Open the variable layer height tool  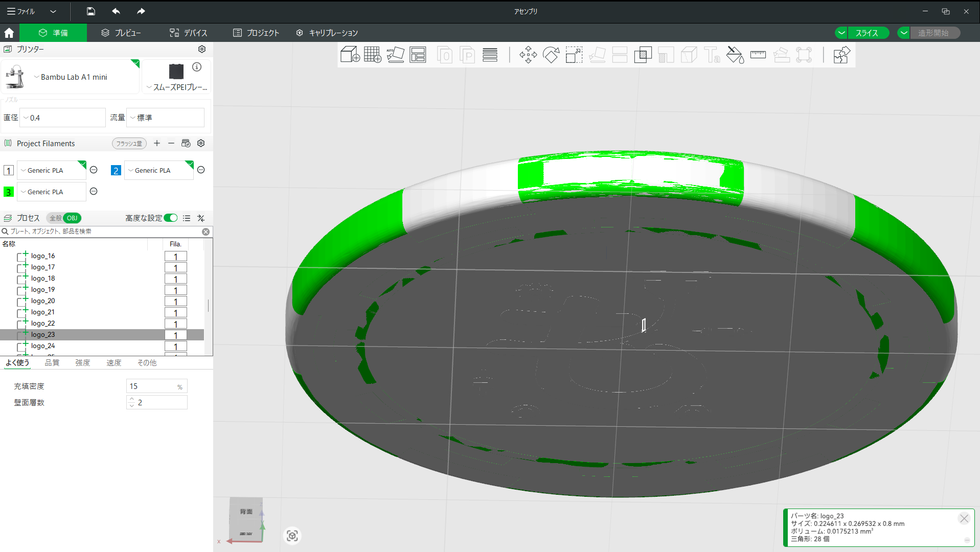[x=490, y=55]
